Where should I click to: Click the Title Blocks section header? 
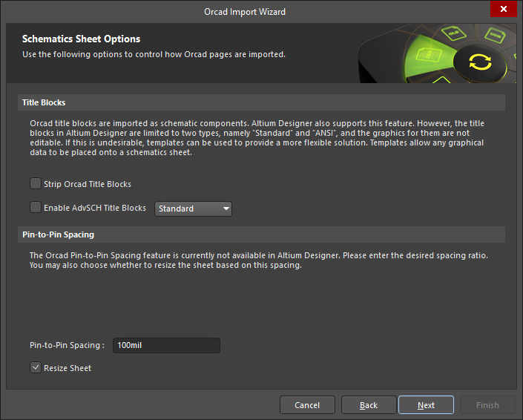click(261, 102)
